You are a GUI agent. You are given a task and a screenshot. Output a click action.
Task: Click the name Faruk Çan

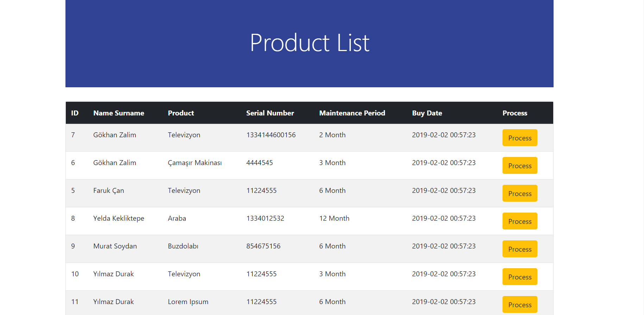pos(109,190)
